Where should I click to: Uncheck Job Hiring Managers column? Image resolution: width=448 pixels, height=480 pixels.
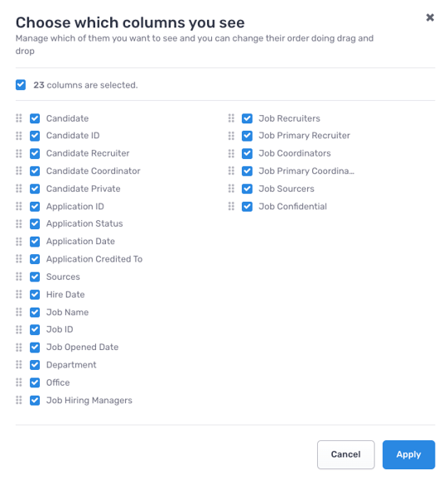(35, 400)
